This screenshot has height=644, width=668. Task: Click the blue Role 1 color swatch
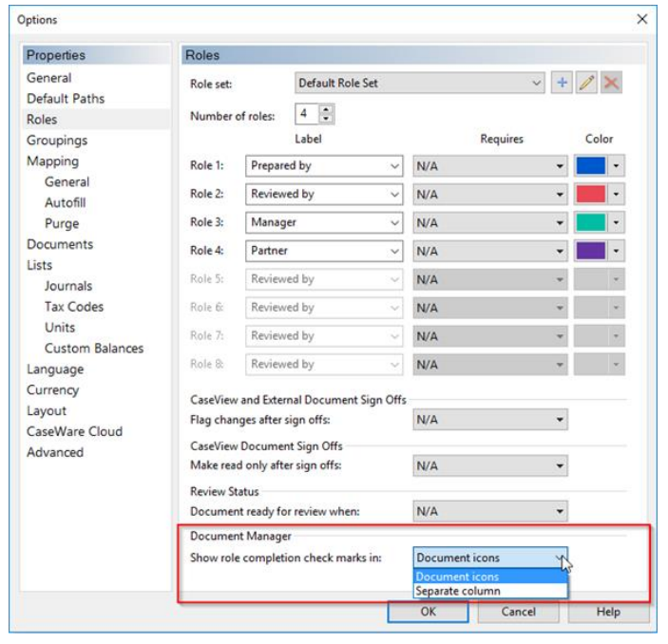(589, 166)
